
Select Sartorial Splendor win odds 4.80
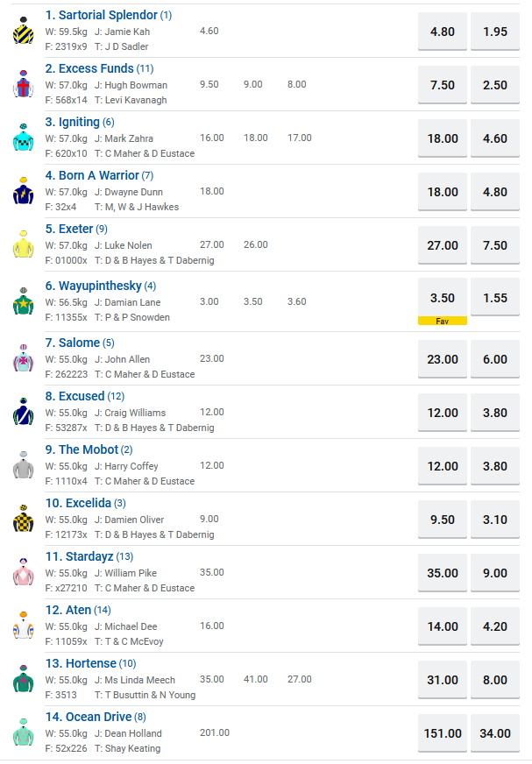443,31
